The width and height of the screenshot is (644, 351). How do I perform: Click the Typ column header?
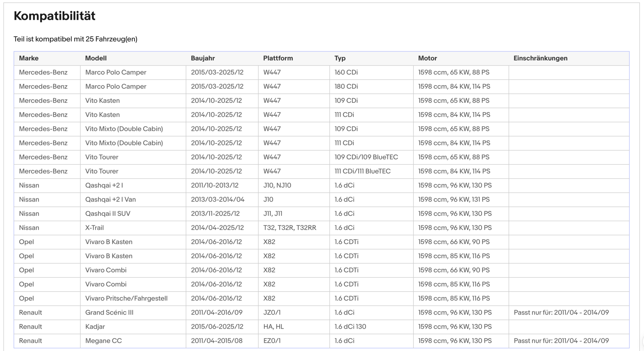[340, 58]
